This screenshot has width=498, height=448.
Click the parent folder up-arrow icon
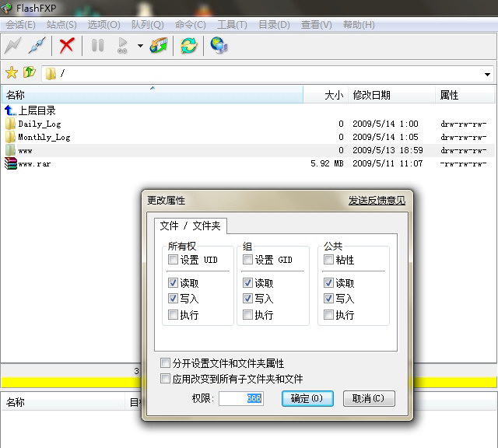[30, 72]
